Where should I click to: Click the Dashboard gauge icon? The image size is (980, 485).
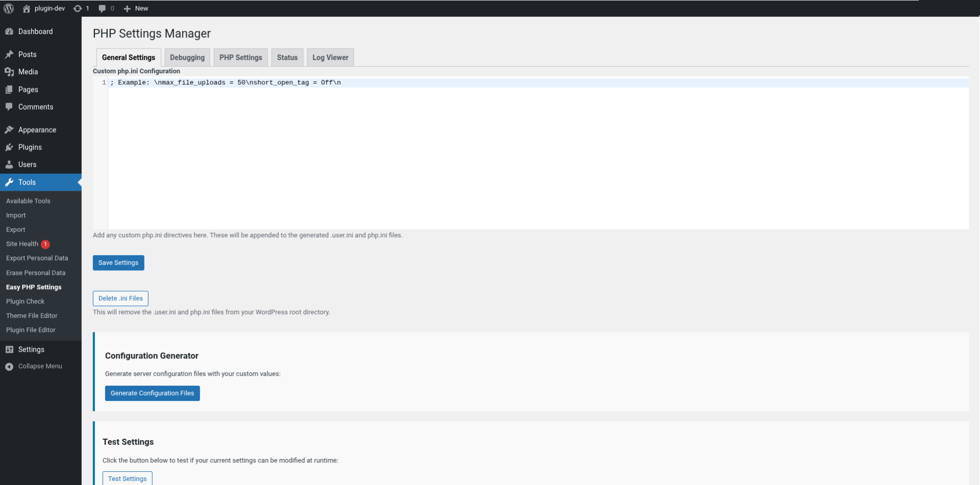[9, 32]
